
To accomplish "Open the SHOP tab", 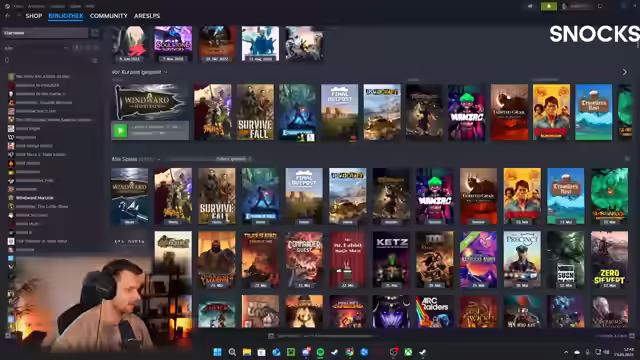I will (33, 16).
